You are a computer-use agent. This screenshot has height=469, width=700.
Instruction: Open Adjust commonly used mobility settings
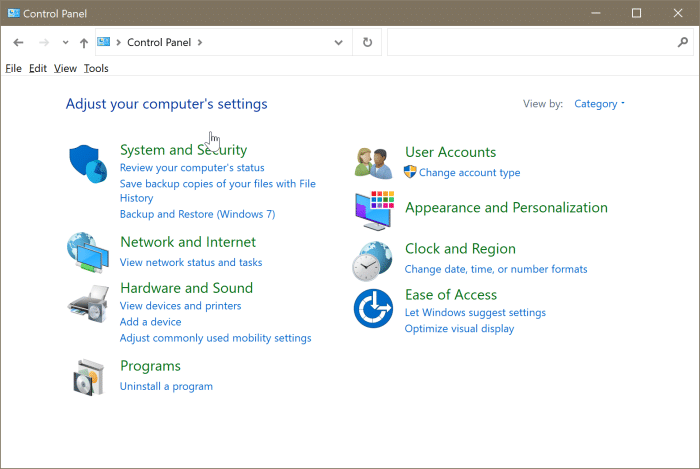coord(216,338)
